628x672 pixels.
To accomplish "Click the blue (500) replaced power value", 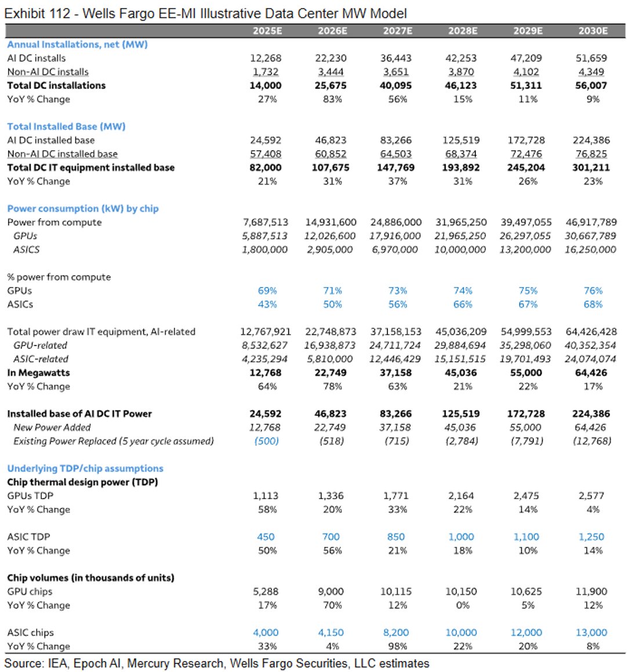I will (267, 441).
